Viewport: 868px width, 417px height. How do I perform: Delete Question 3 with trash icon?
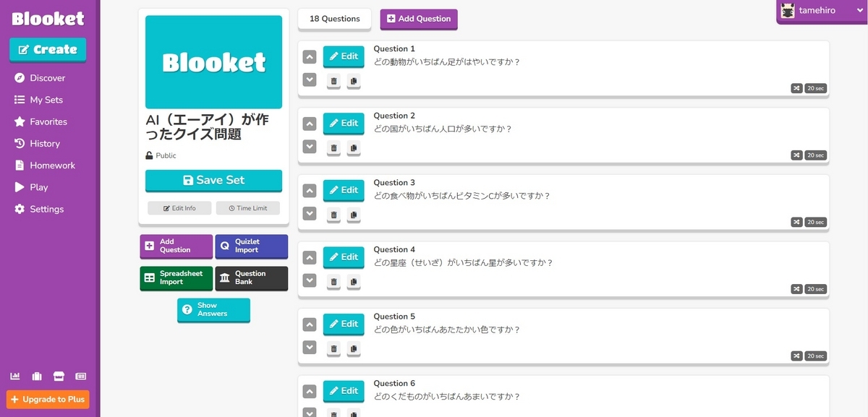point(333,215)
